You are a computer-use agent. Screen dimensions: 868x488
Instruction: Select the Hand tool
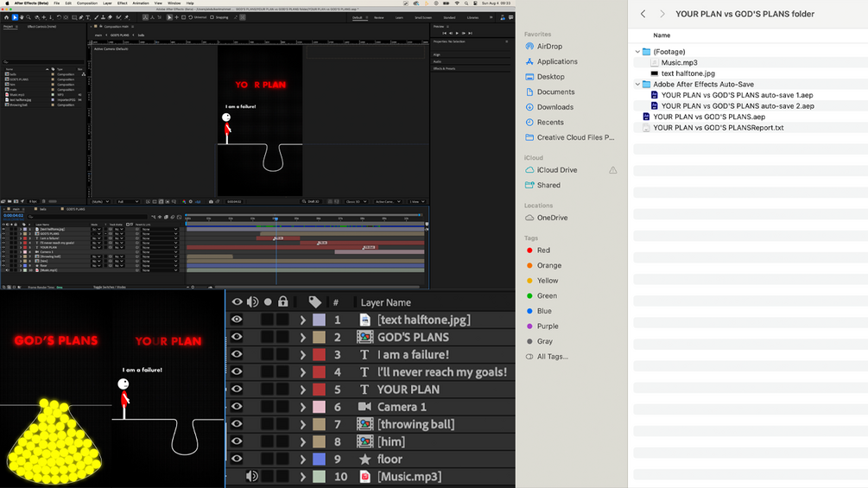(22, 17)
